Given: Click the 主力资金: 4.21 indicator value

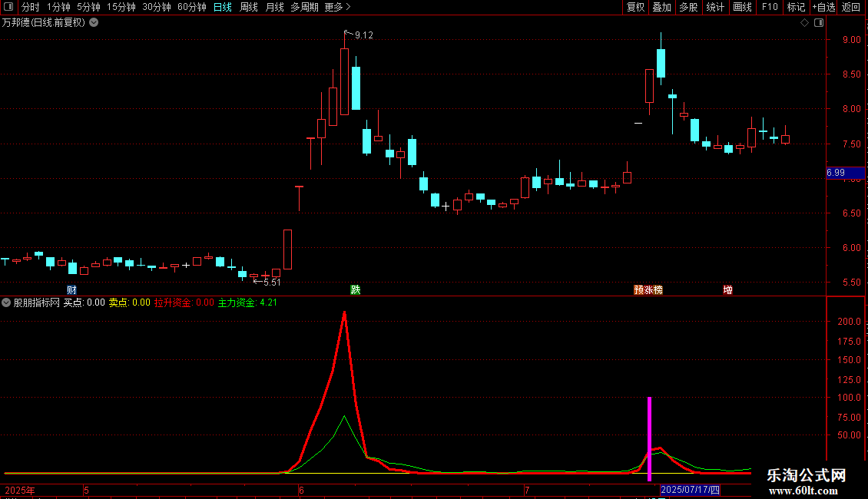Looking at the screenshot, I should click(x=247, y=302).
